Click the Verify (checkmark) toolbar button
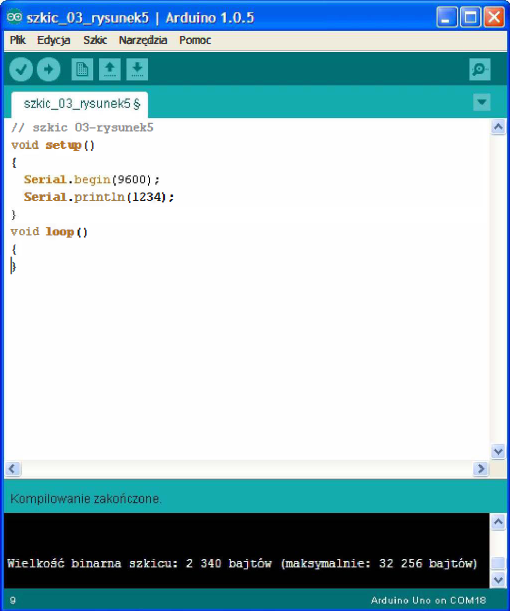Image resolution: width=510 pixels, height=611 pixels. [21, 70]
